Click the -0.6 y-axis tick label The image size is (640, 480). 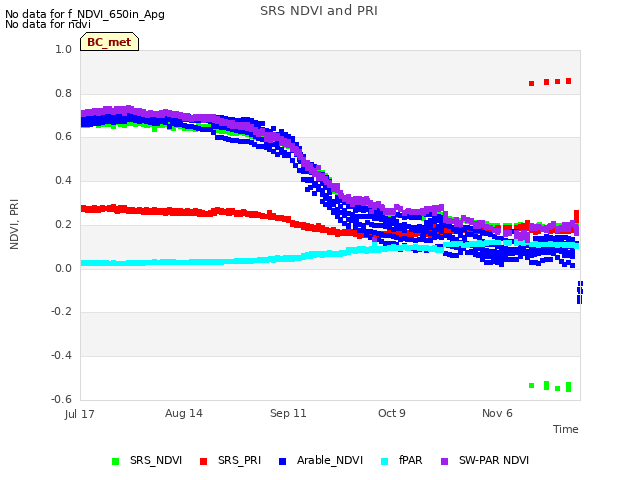62,399
